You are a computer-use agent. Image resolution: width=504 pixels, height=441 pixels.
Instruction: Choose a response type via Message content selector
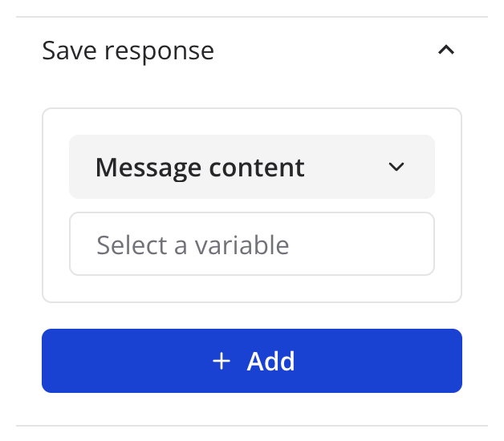251,167
